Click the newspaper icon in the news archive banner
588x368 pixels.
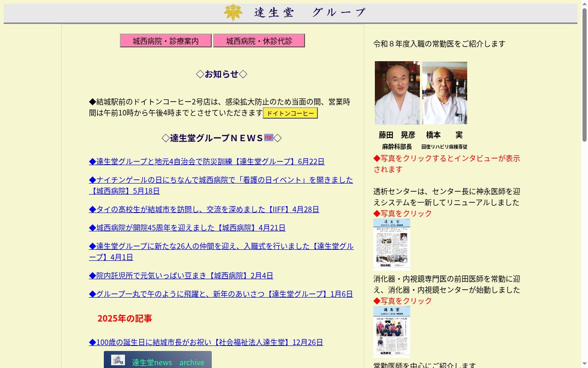click(118, 360)
